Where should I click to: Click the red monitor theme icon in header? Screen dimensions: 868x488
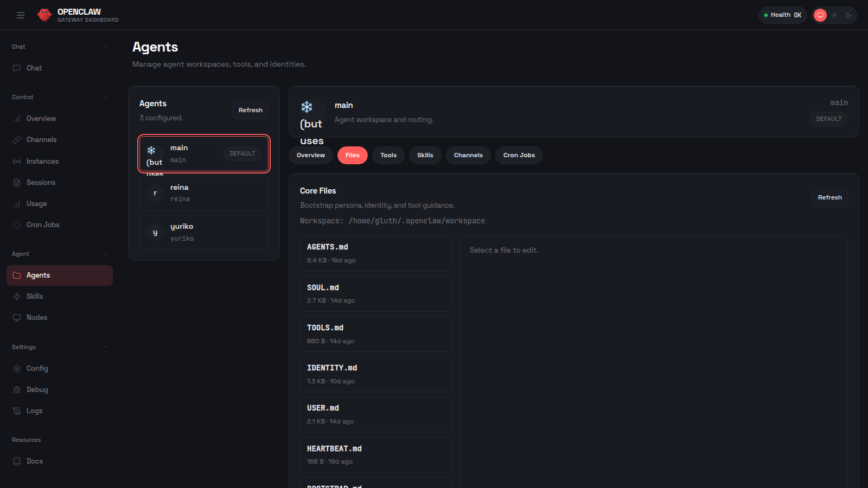[x=820, y=15]
